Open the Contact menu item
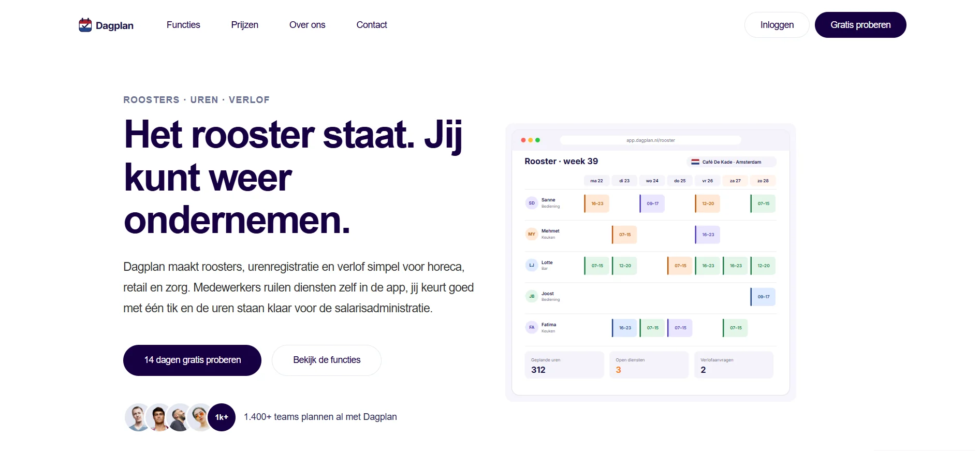Image resolution: width=980 pixels, height=451 pixels. point(372,25)
